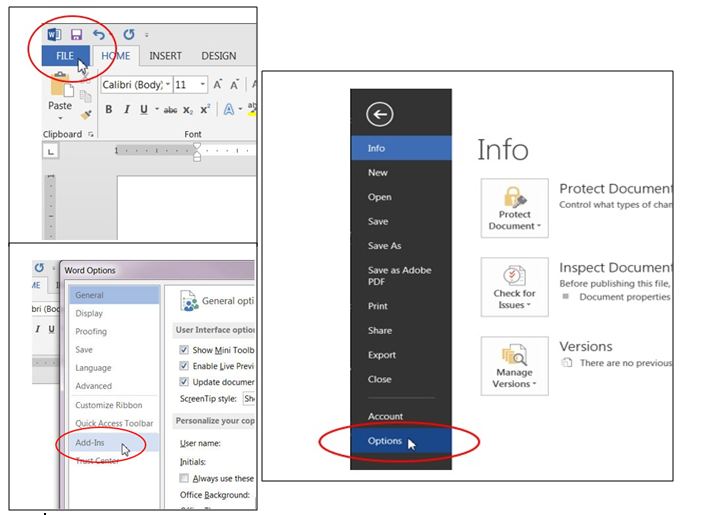
Task: Toggle Subscript formatting
Action: (x=188, y=110)
